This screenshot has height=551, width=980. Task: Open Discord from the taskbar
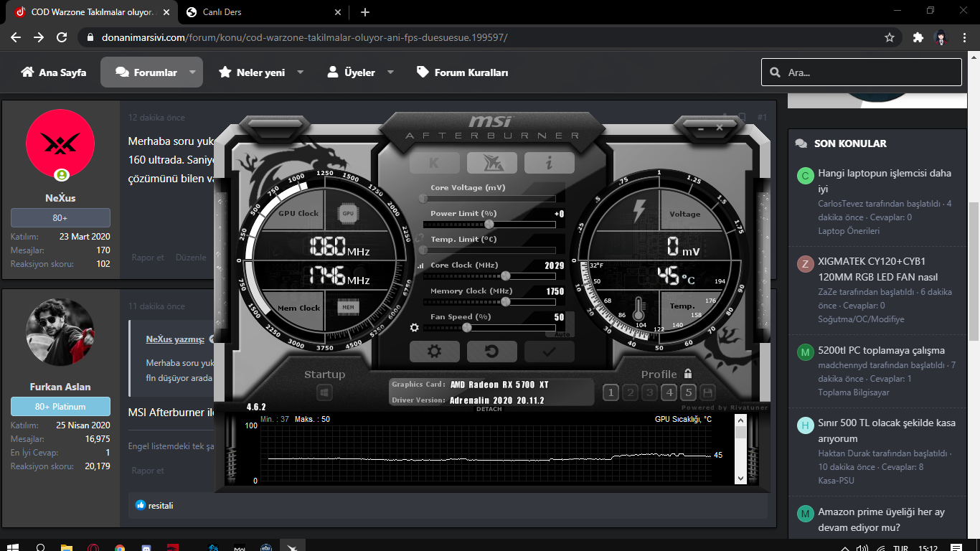(x=146, y=547)
